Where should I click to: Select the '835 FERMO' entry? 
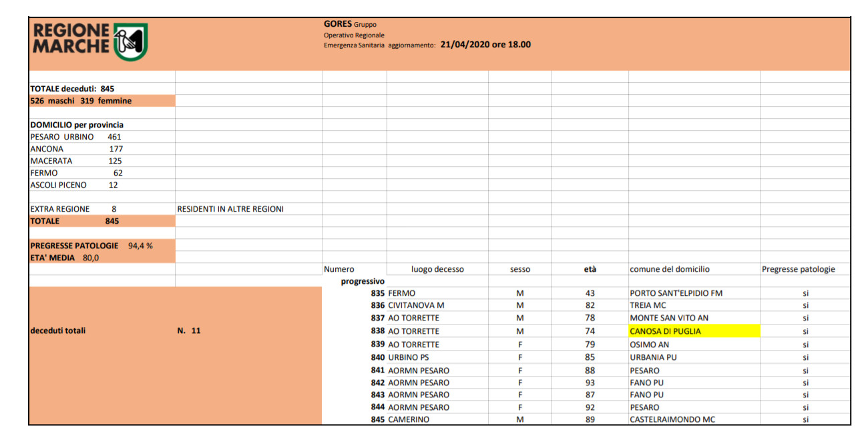(x=393, y=293)
